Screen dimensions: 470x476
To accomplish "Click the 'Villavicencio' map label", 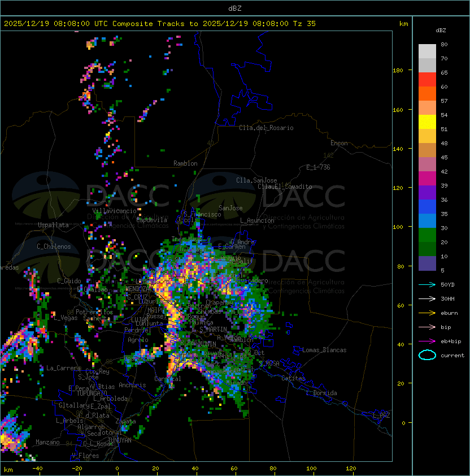I will pos(114,211).
